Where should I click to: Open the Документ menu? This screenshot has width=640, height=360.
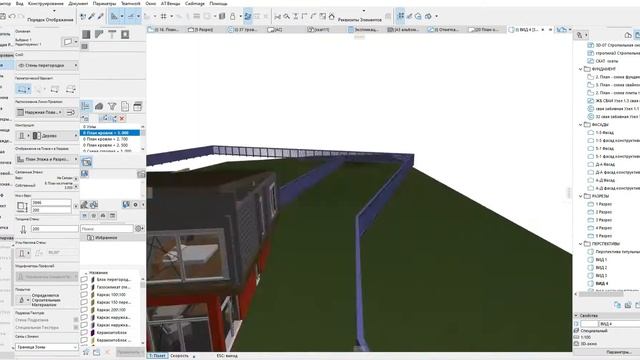click(x=78, y=3)
